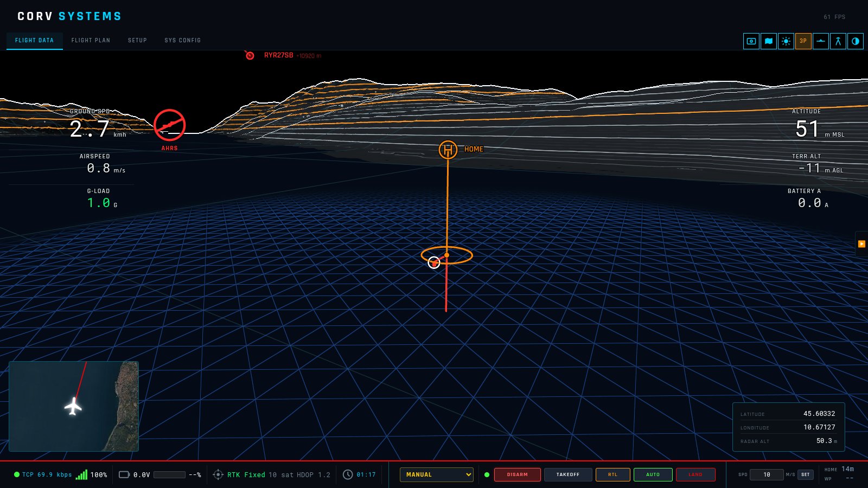Open the satellite minimap thumbnail
Image resolution: width=868 pixels, height=488 pixels.
pyautogui.click(x=74, y=406)
